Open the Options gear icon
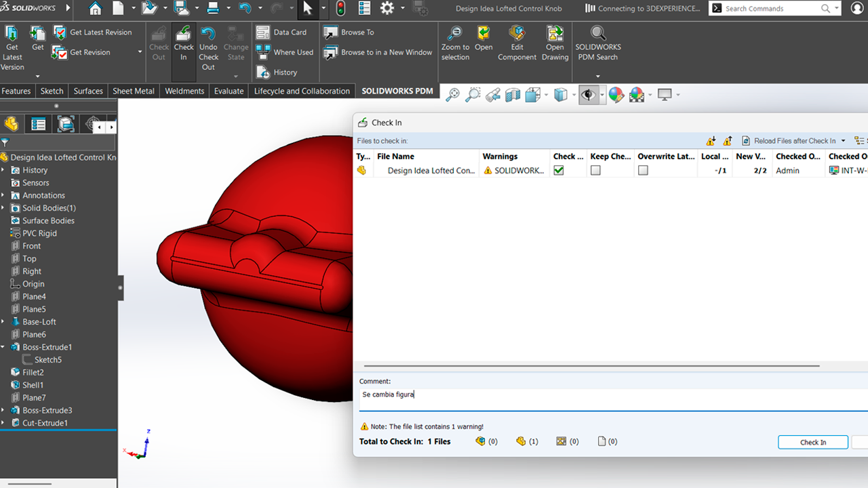The height and width of the screenshot is (488, 868). (x=387, y=9)
